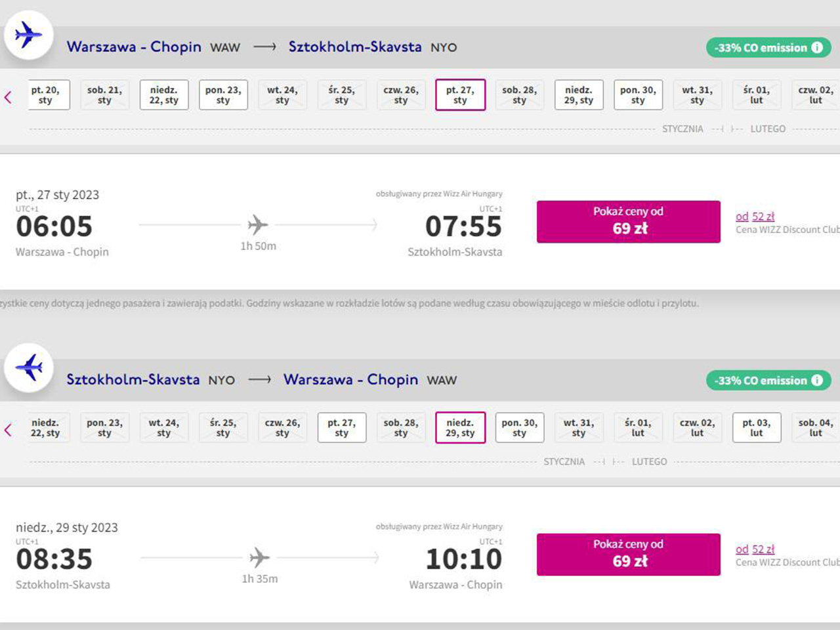Show earlier outbound dates with left chevron
Screen dimensions: 840x630
pos(9,98)
